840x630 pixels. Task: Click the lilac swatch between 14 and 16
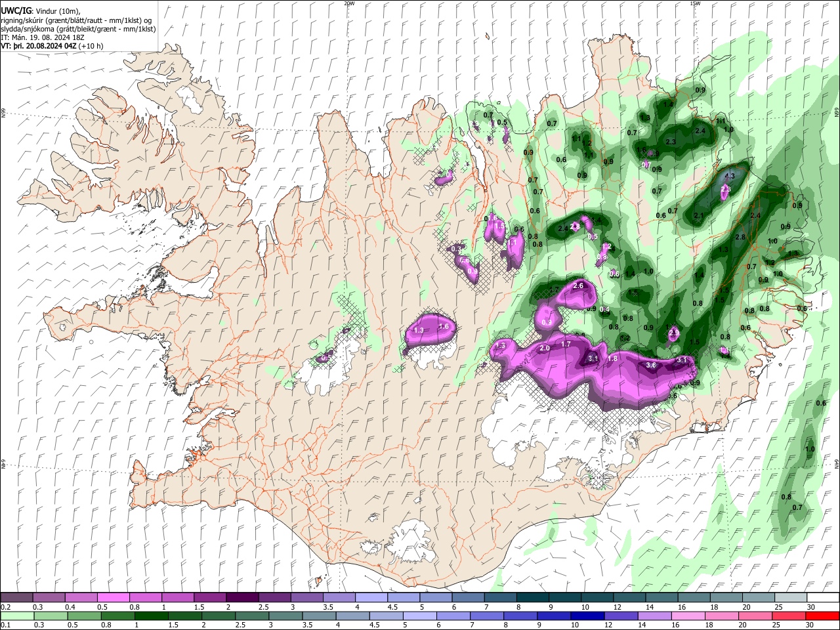coord(654,616)
